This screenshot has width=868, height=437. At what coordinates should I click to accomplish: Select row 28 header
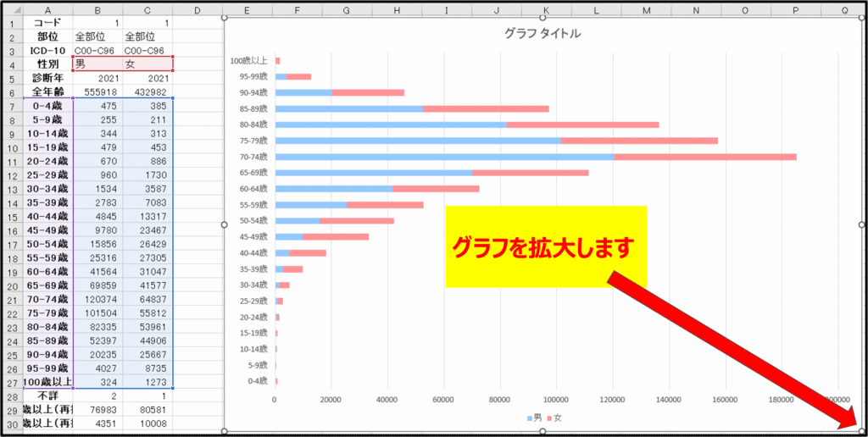coord(10,396)
